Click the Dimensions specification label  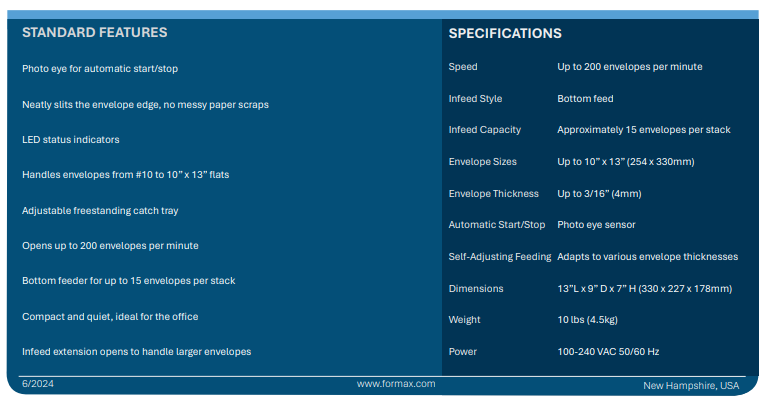(476, 289)
